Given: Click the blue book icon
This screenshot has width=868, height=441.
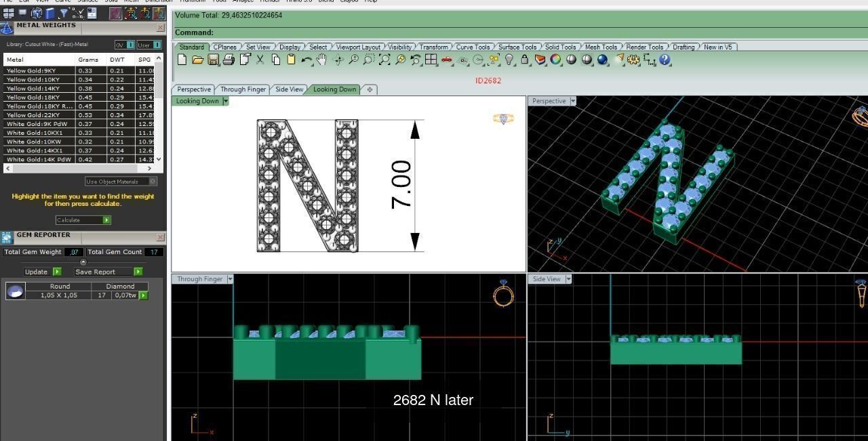Looking at the screenshot, I should (x=50, y=12).
